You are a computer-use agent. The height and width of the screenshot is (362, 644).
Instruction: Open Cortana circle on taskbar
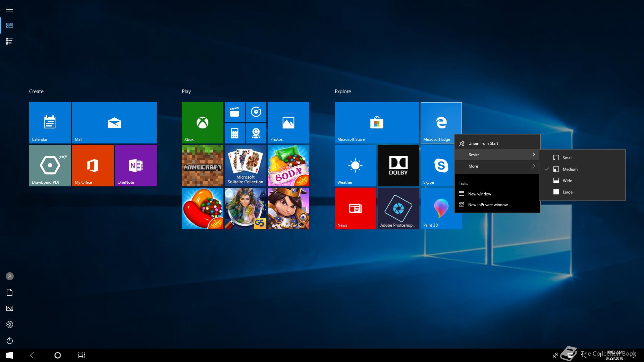[58, 355]
